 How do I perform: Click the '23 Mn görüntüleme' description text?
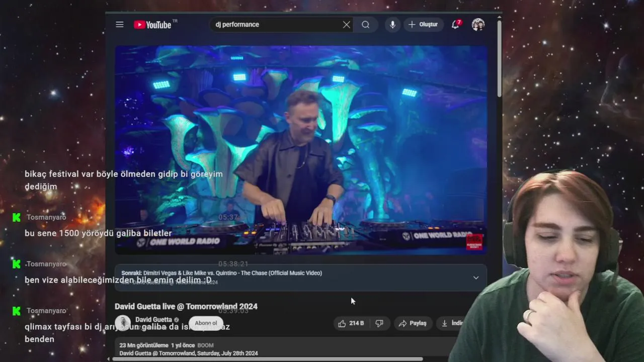click(x=144, y=345)
